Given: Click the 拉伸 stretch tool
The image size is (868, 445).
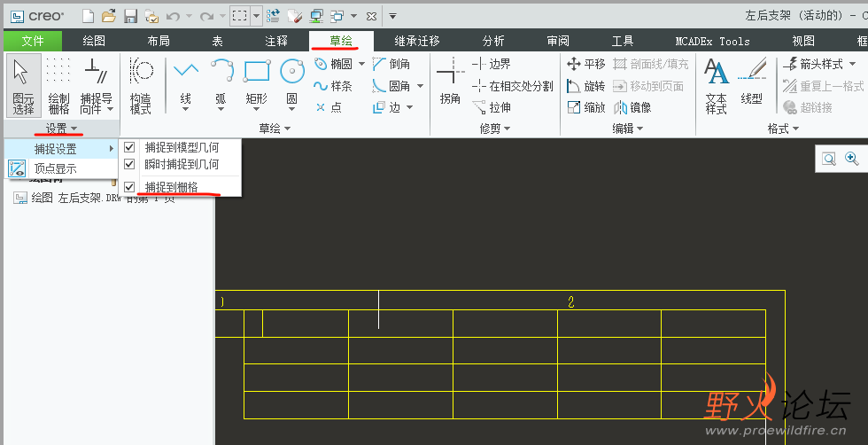Looking at the screenshot, I should coord(492,107).
